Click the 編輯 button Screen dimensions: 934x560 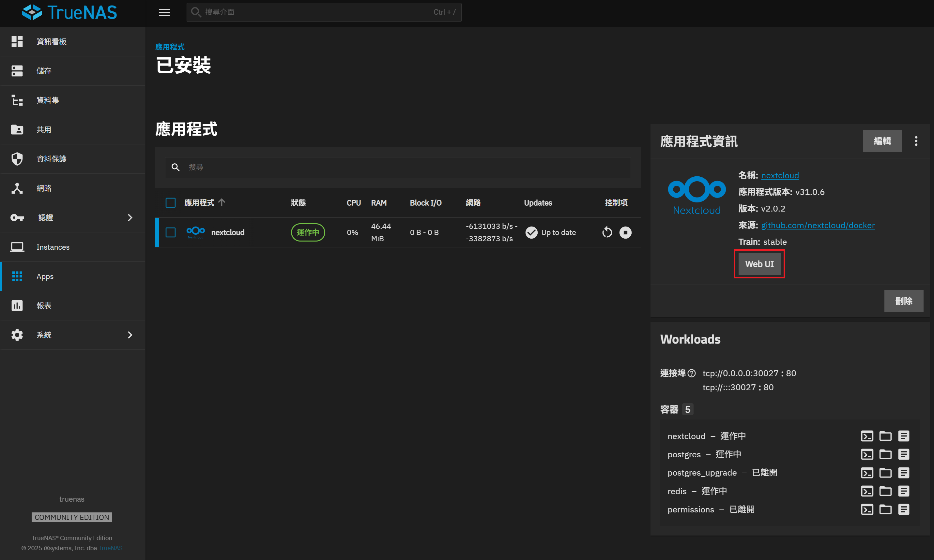pyautogui.click(x=882, y=141)
